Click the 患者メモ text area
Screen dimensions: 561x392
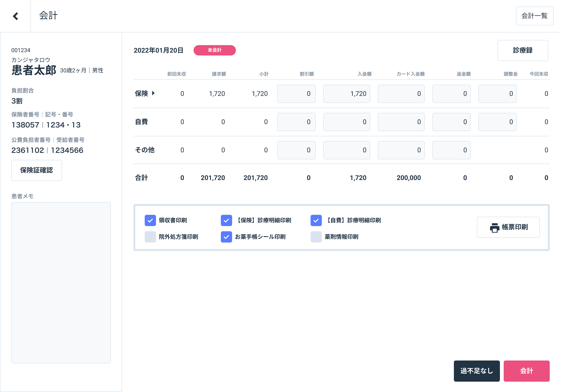(61, 282)
